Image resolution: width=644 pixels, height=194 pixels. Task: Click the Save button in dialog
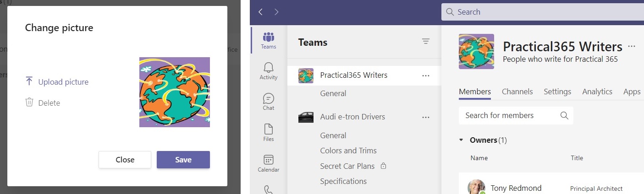183,160
